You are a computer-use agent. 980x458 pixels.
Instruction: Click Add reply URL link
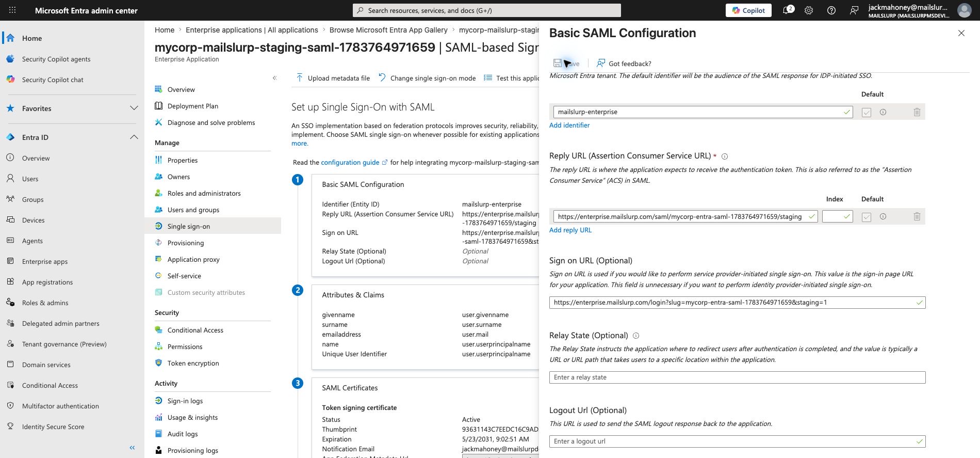tap(570, 230)
